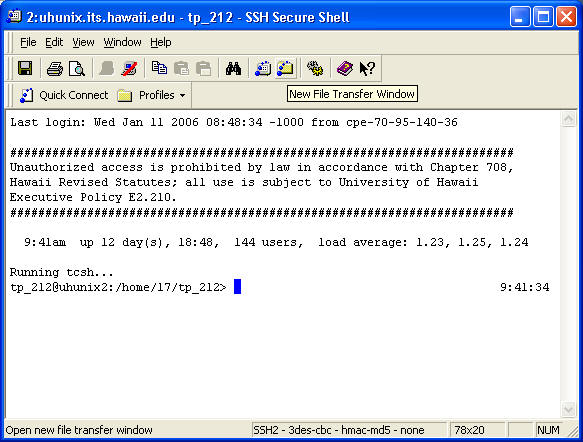Open New Terminal Window icon

tap(263, 68)
